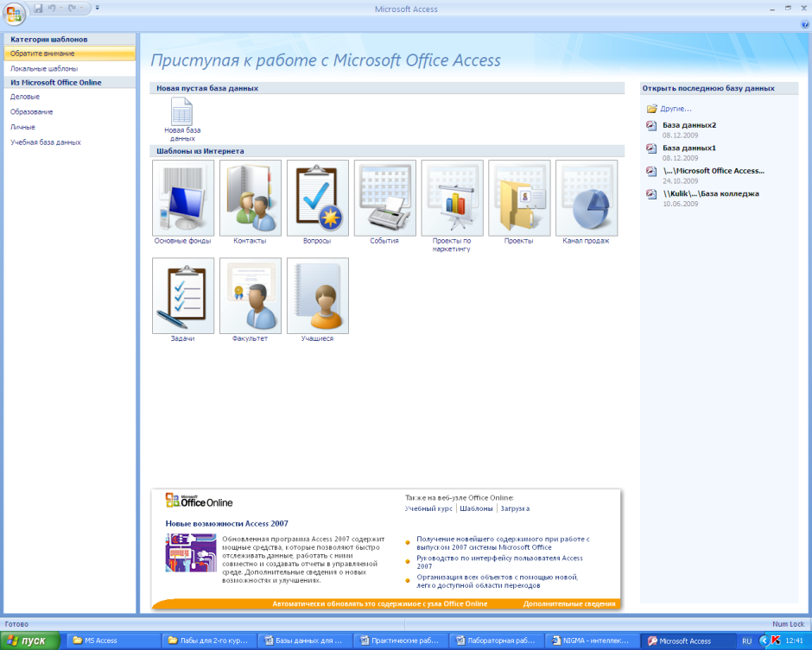The height and width of the screenshot is (650, 812).
Task: Select Обратите внимание category
Action: pyautogui.click(x=69, y=54)
